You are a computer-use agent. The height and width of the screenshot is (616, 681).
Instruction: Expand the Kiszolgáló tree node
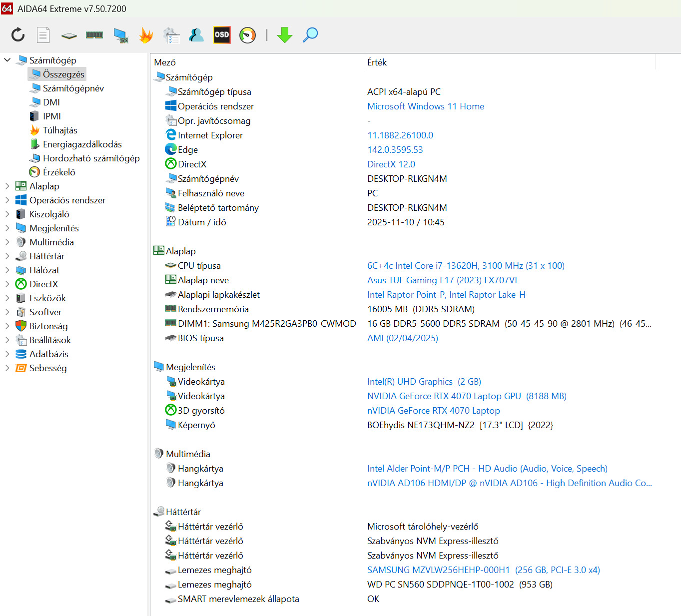pos(7,214)
